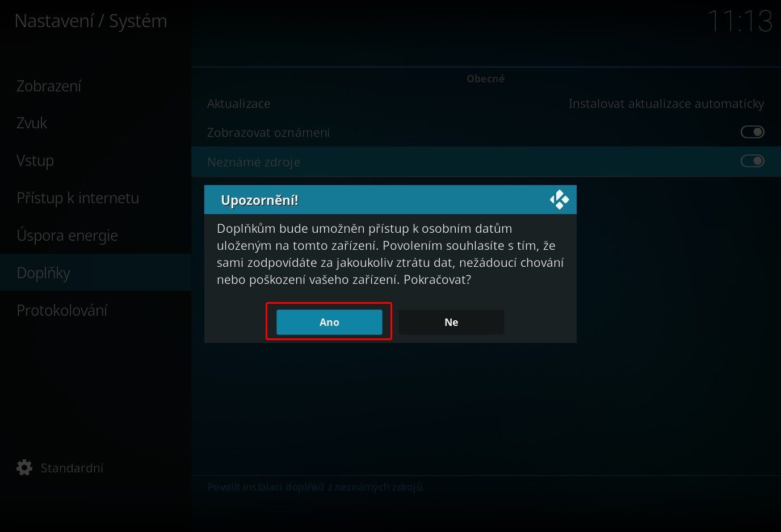Open Instalovat aktualizace automaticky option
Image resolution: width=781 pixels, height=532 pixels.
tap(666, 104)
